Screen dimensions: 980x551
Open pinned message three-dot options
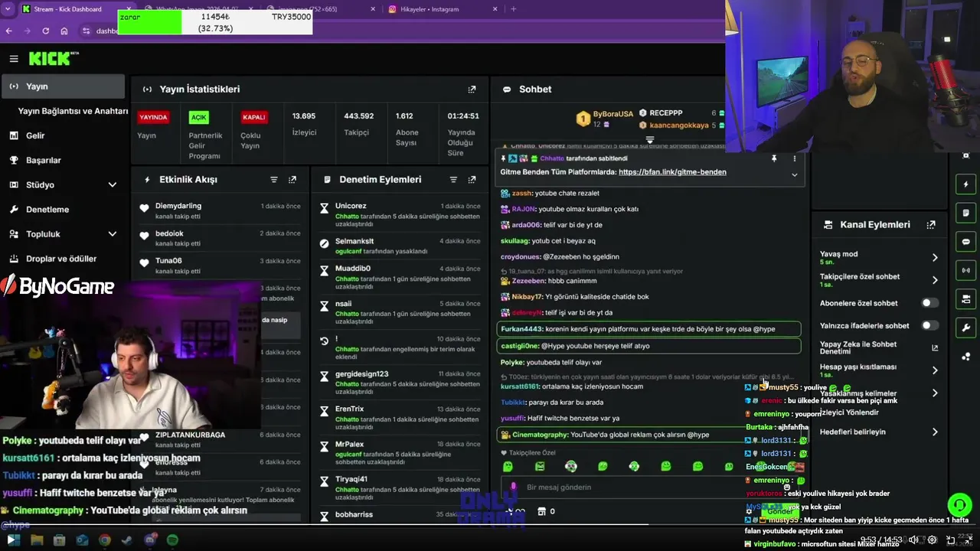(x=794, y=158)
